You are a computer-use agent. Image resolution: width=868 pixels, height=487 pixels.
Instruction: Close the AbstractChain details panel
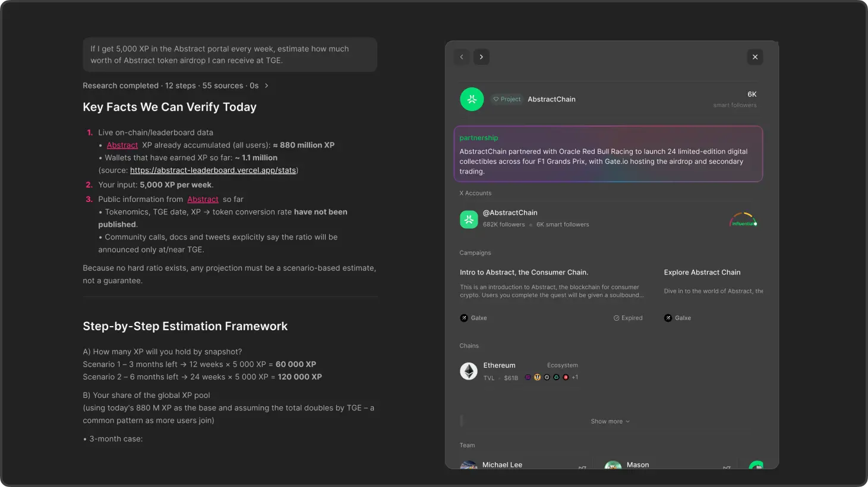point(755,57)
